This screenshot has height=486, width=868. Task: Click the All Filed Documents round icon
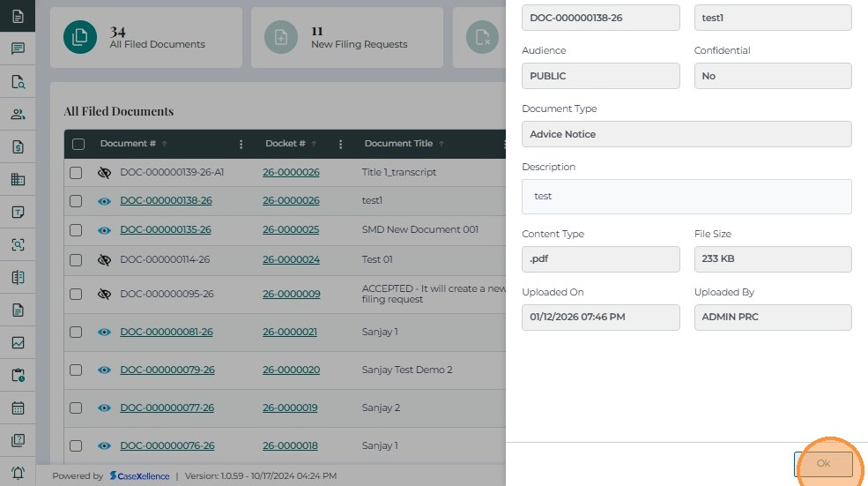[x=80, y=37]
